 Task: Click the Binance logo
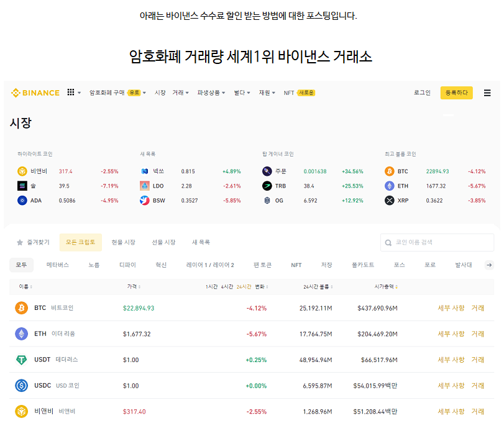[x=35, y=93]
